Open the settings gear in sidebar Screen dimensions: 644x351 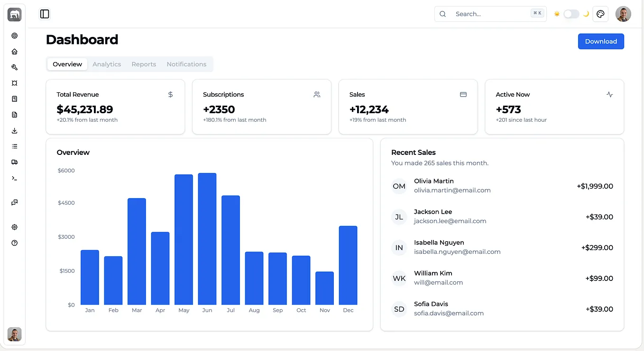coord(14,227)
